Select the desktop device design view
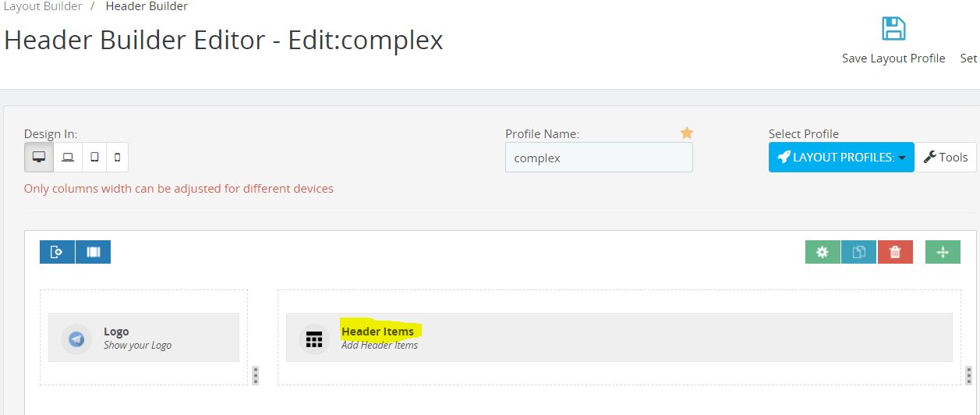This screenshot has width=980, height=415. 39,157
